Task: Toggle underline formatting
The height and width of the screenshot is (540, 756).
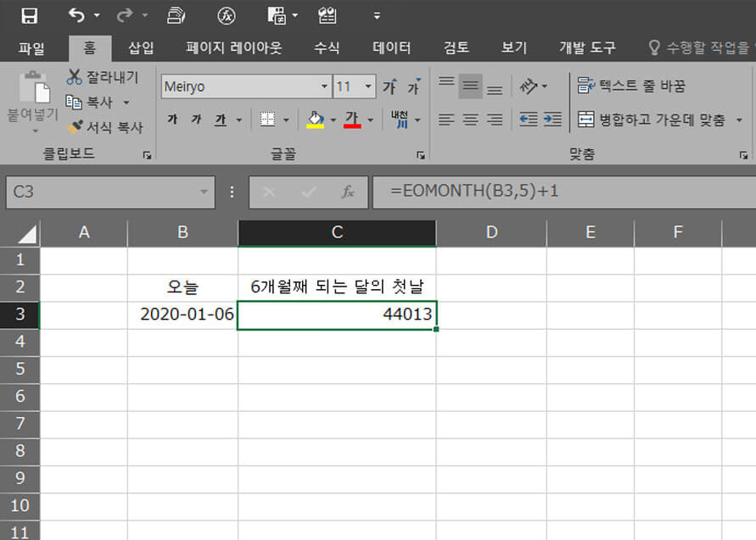Action: pos(219,120)
